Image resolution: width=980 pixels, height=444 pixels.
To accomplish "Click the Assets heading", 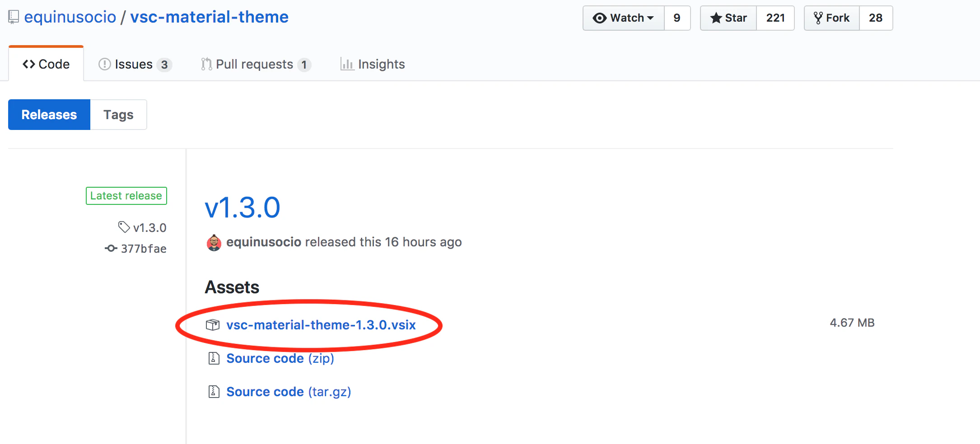I will [232, 287].
